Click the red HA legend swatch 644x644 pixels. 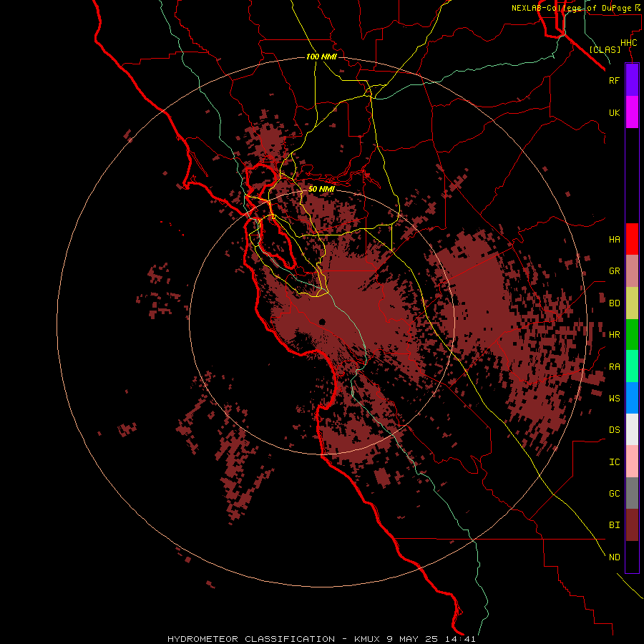632,239
